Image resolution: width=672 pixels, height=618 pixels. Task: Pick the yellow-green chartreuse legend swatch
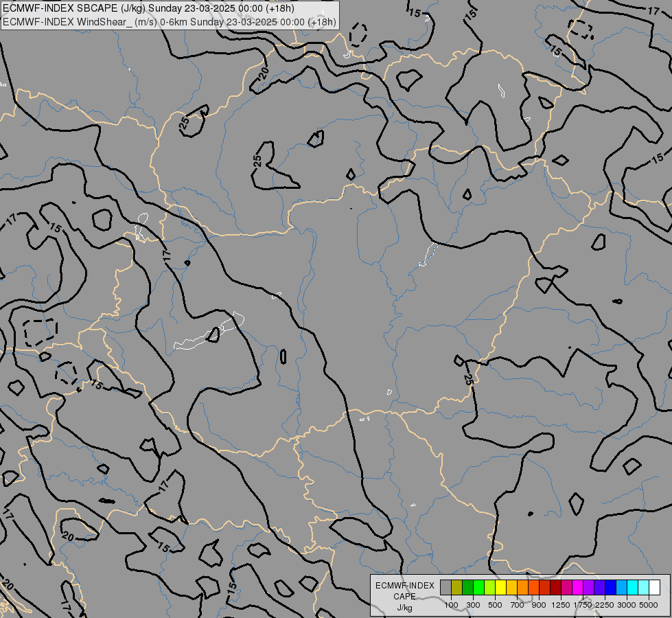point(490,587)
